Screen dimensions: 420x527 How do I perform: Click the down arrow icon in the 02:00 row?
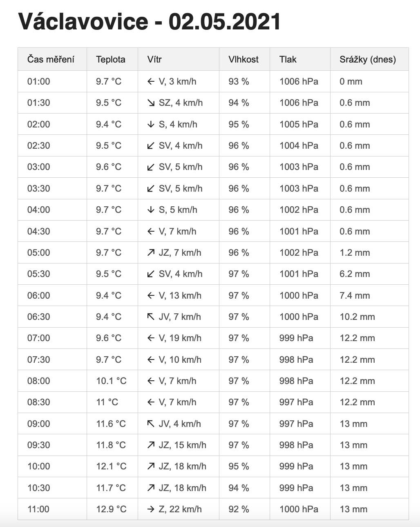(x=151, y=124)
